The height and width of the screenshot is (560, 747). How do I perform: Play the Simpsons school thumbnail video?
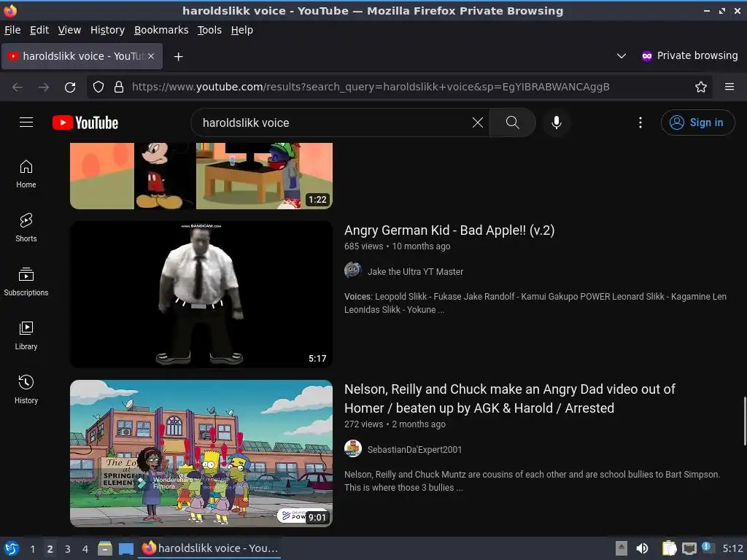coord(201,453)
